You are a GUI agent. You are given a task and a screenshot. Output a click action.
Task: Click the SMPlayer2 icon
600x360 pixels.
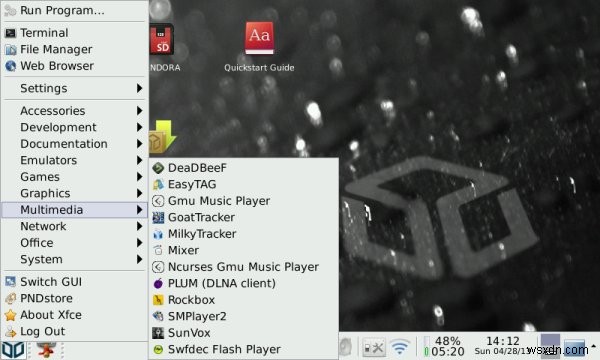click(x=158, y=316)
